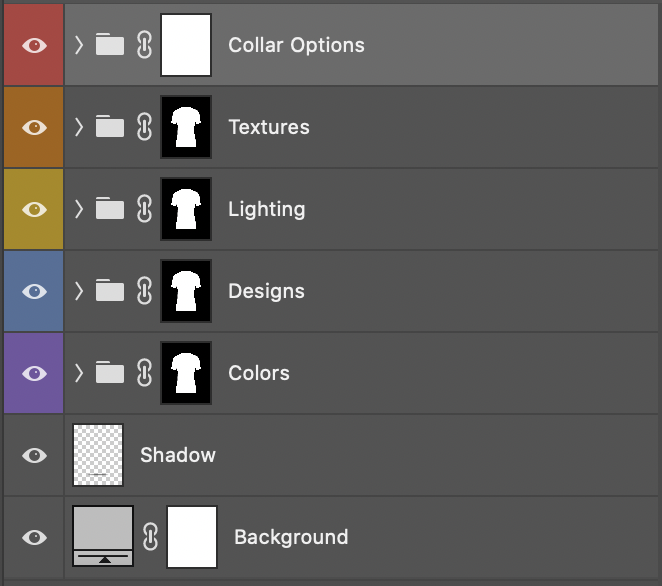Expand the Lighting layer group

coord(79,209)
